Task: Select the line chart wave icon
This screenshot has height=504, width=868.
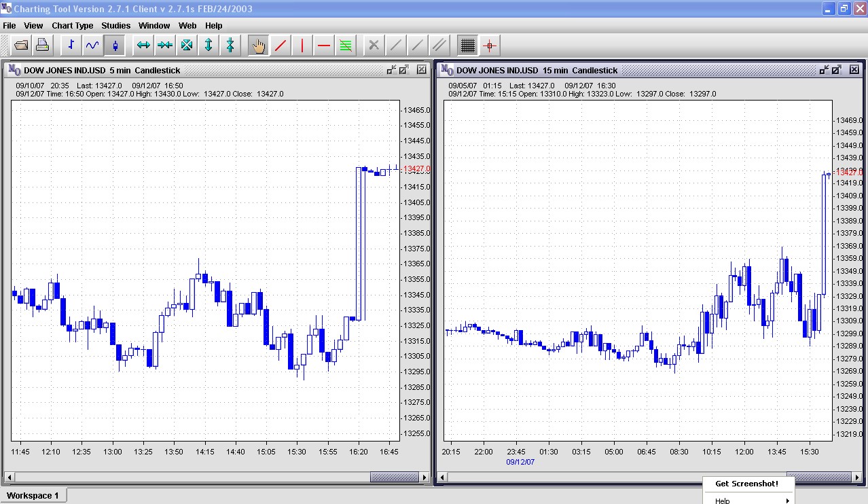Action: pos(93,46)
